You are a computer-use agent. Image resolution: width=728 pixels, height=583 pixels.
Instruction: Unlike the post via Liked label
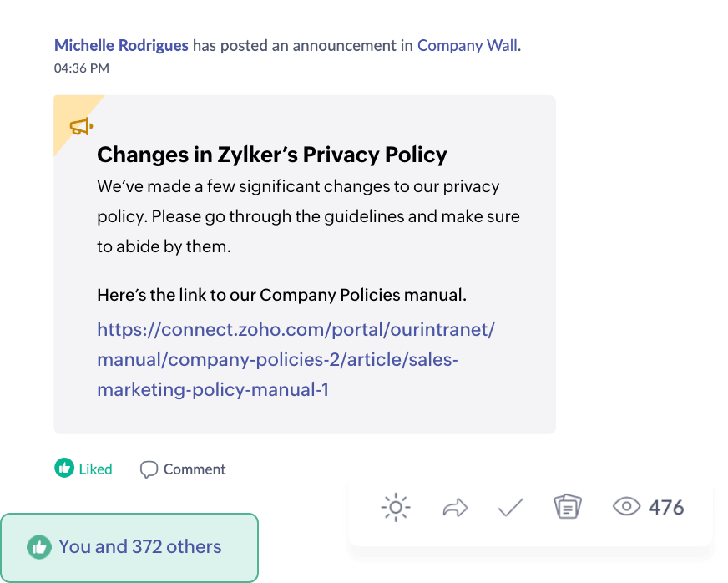click(96, 469)
